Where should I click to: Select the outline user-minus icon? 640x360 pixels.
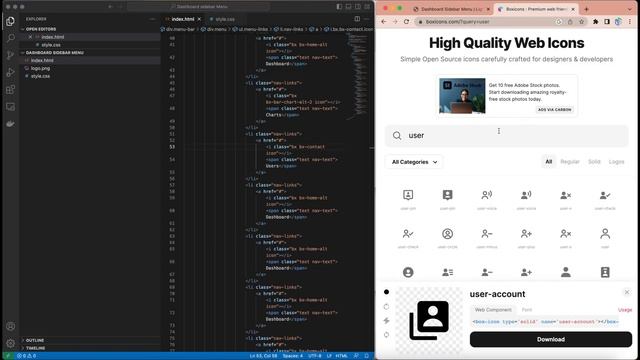[487, 234]
